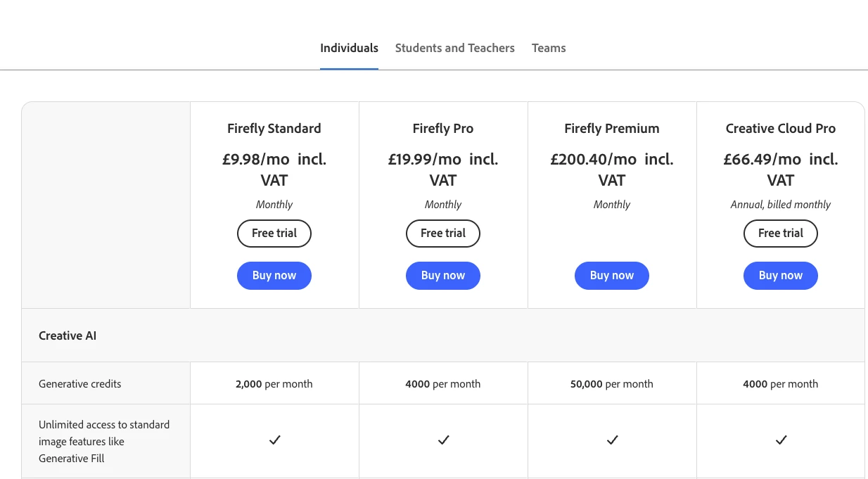Click the Generative credits row label
Screen dimensions: 868x479
[x=80, y=384]
